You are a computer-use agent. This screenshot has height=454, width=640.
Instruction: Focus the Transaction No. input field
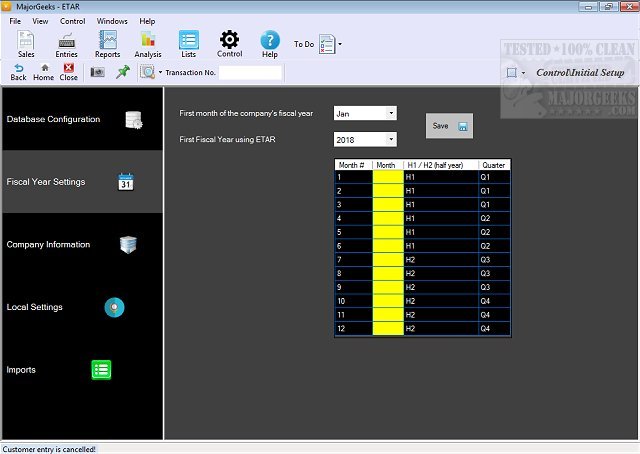pos(250,73)
